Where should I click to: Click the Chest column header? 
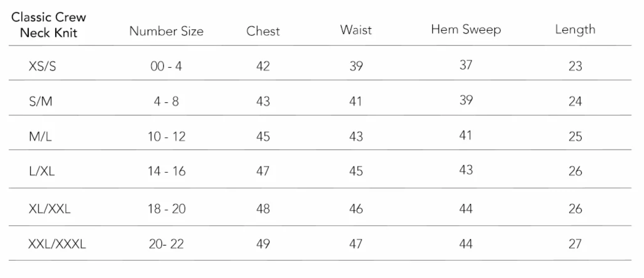[263, 31]
